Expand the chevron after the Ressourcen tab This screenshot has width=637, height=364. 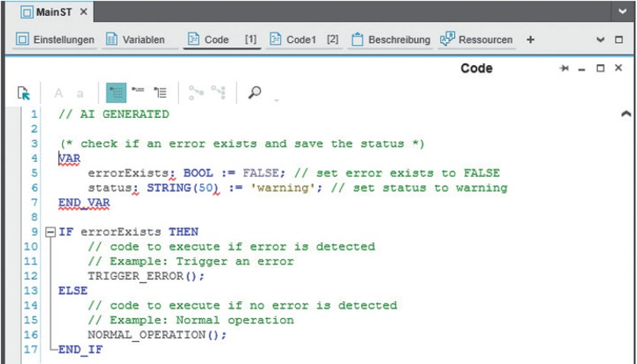coord(600,40)
